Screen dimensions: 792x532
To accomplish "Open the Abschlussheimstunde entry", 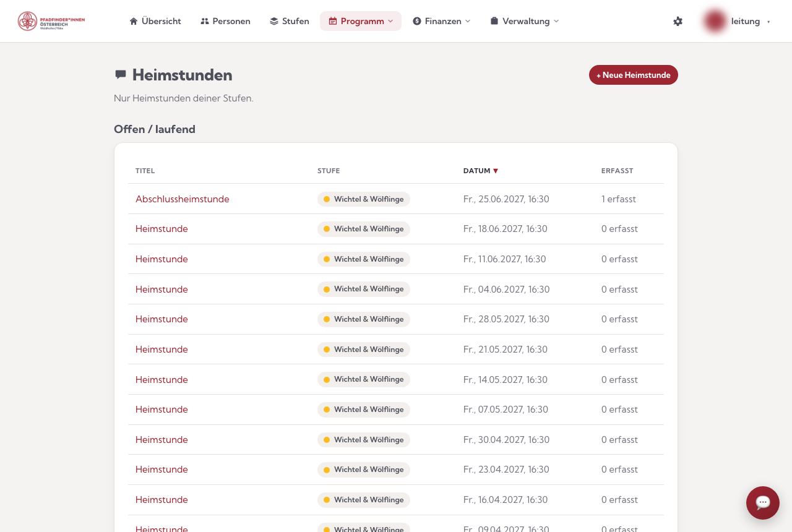I will tap(183, 199).
